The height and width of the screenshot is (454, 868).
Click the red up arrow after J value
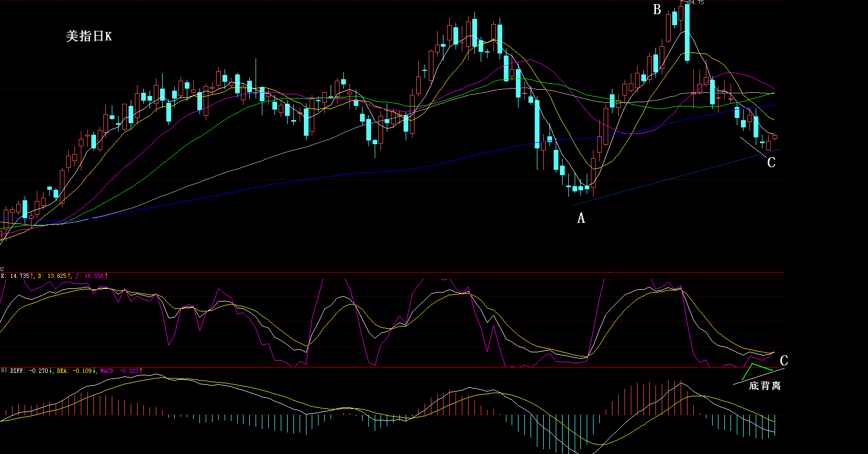[x=107, y=276]
